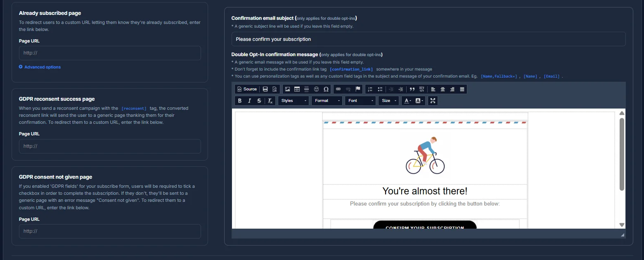Click the Unlink icon
The width and height of the screenshot is (644, 260).
point(348,89)
